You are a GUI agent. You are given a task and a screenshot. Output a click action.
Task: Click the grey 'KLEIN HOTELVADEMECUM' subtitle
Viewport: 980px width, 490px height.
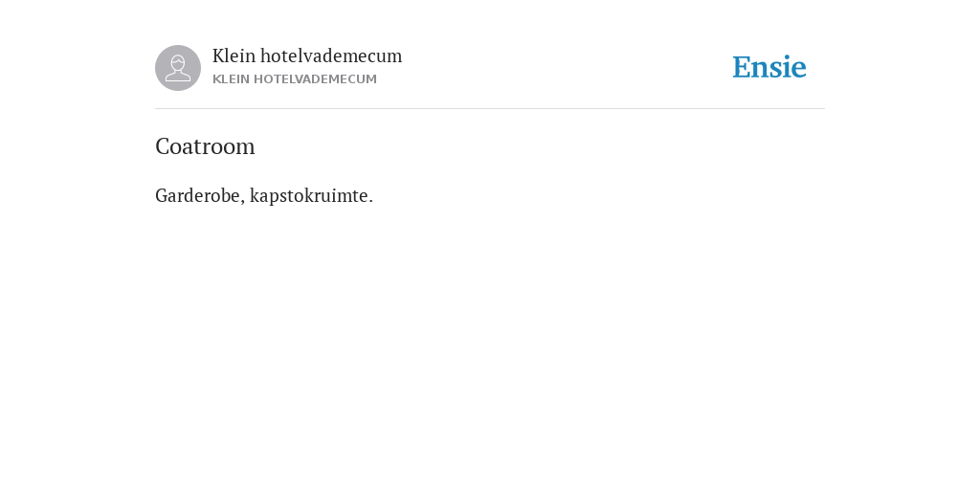[295, 79]
